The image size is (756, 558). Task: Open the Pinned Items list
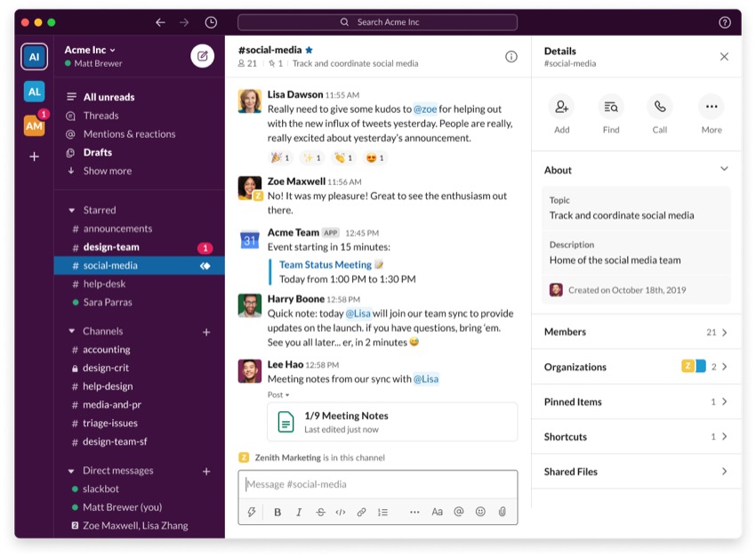tap(635, 401)
